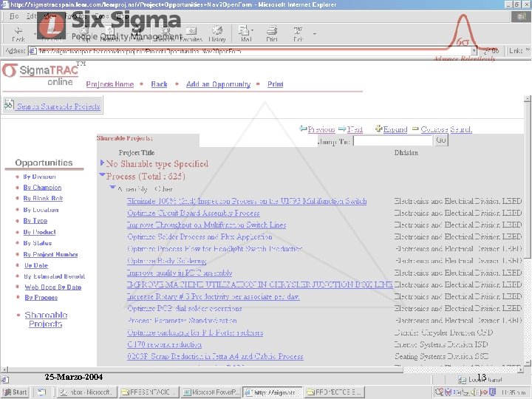View opportunities By Champion
The height and width of the screenshot is (399, 532).
click(x=42, y=188)
